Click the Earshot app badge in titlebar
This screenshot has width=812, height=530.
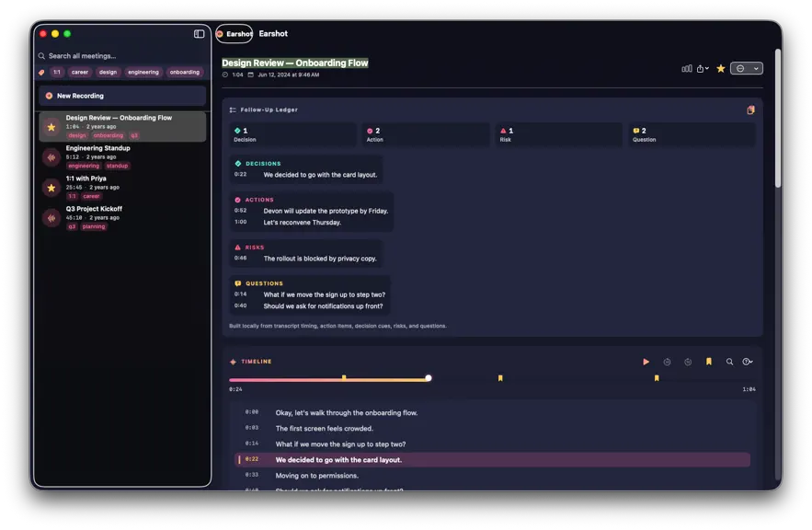point(234,34)
